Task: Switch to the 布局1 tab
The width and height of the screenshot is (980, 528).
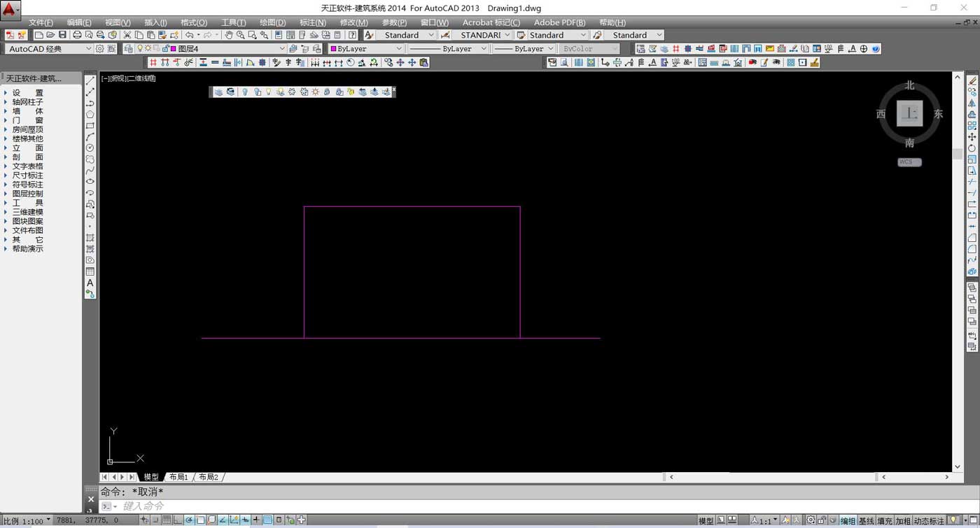Action: point(178,477)
